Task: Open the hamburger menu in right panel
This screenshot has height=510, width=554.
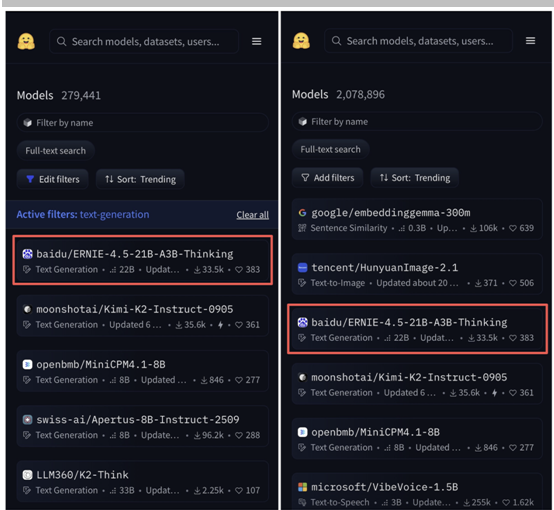Action: pos(530,41)
